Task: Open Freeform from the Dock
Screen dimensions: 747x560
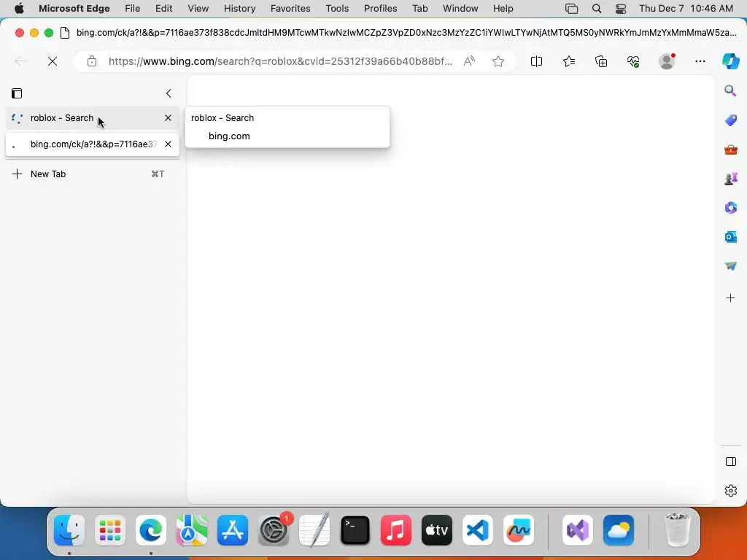Action: pos(519,530)
